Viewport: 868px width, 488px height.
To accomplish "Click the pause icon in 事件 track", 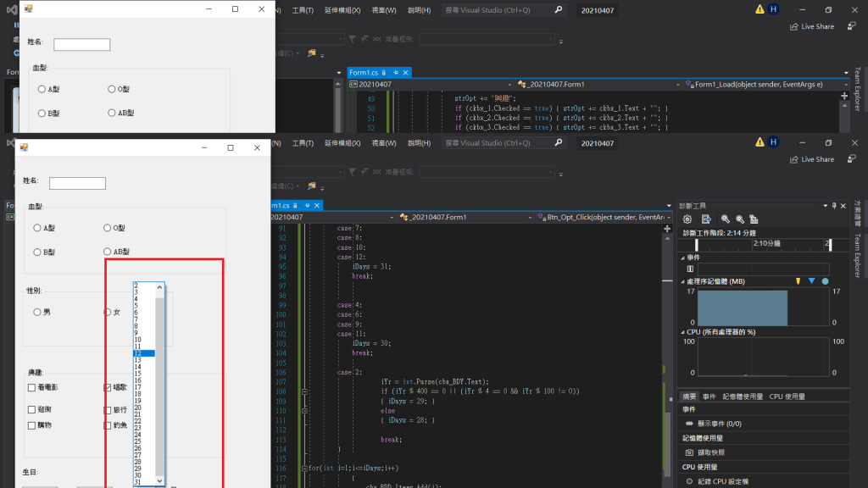I will [x=690, y=269].
